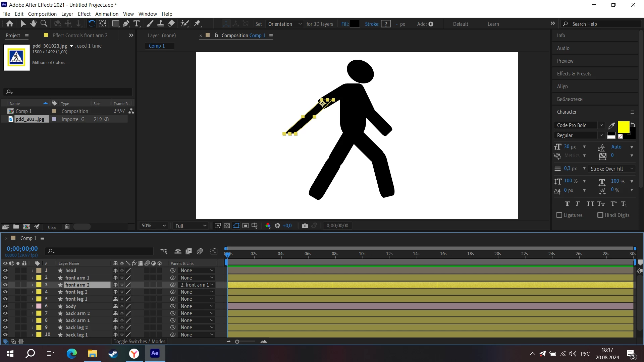Screen dimensions: 644x362
Task: Click the yellow fill color swatch
Action: coord(623,127)
